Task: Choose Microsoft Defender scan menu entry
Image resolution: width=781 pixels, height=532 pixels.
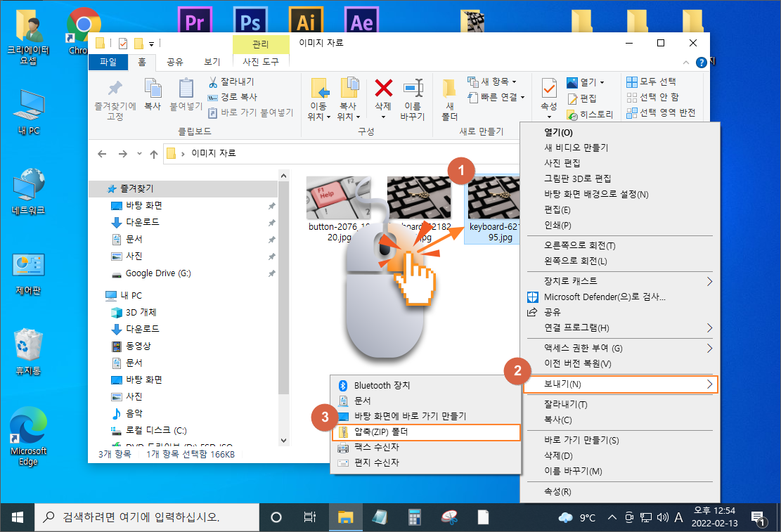Action: tap(620, 297)
